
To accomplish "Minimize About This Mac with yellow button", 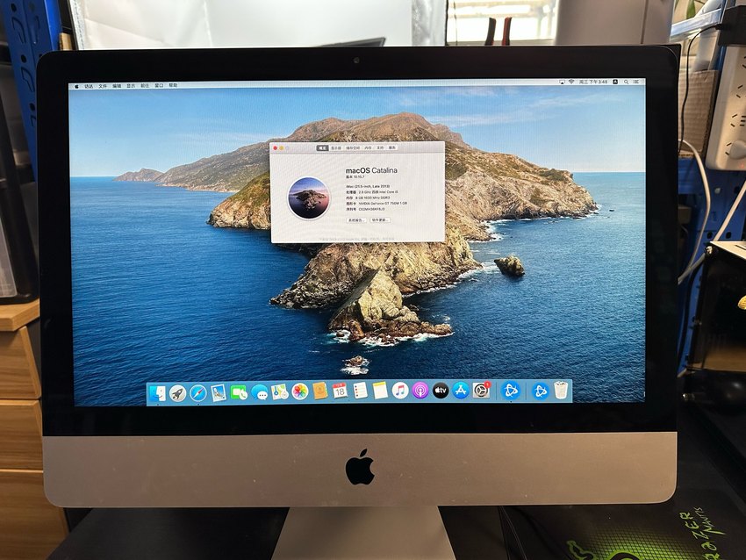I will click(281, 148).
